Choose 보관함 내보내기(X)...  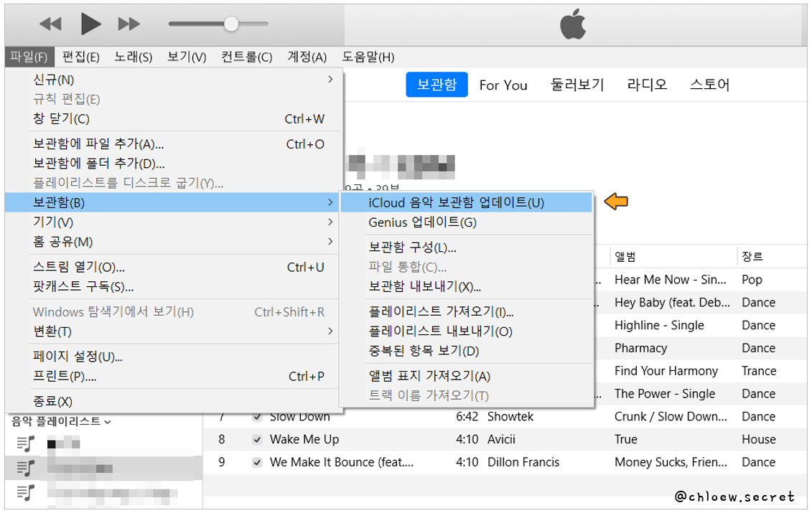click(x=466, y=287)
